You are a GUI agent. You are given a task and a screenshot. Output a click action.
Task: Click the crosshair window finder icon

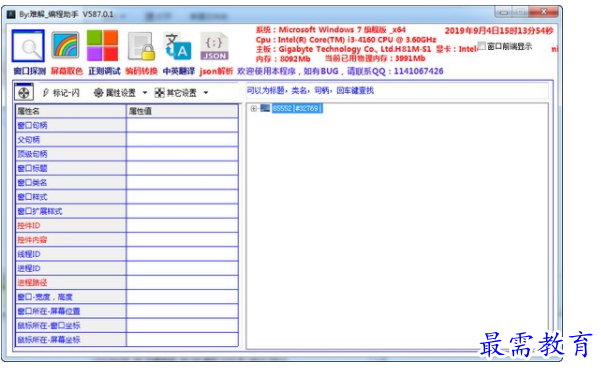(24, 92)
